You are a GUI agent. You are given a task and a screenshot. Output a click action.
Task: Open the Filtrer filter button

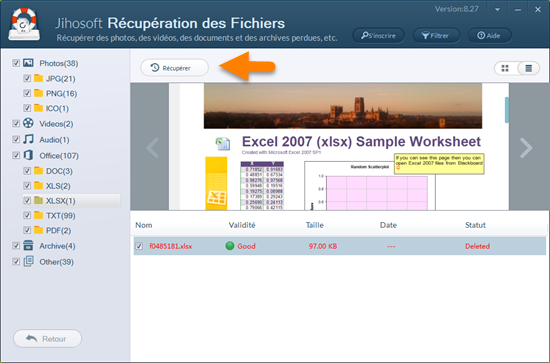(x=436, y=35)
